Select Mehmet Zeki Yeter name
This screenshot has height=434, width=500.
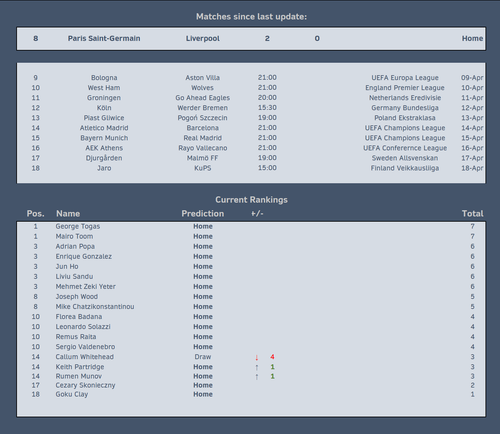point(86,286)
